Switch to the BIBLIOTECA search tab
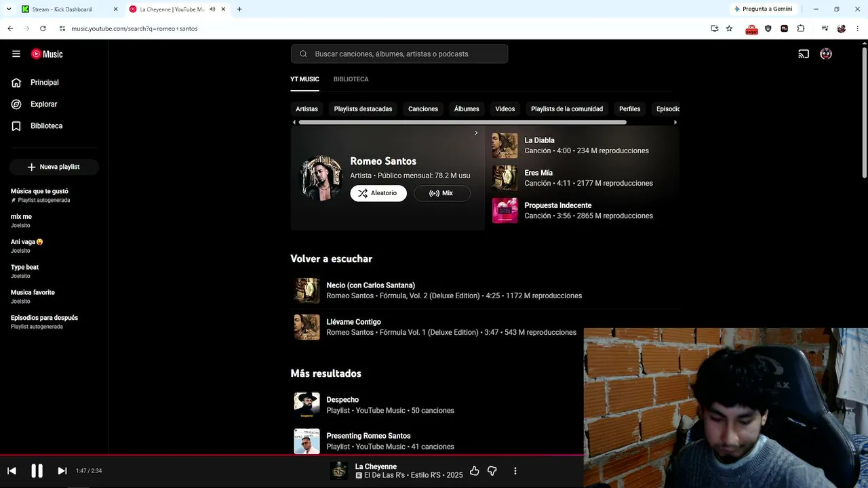868x488 pixels. click(351, 79)
